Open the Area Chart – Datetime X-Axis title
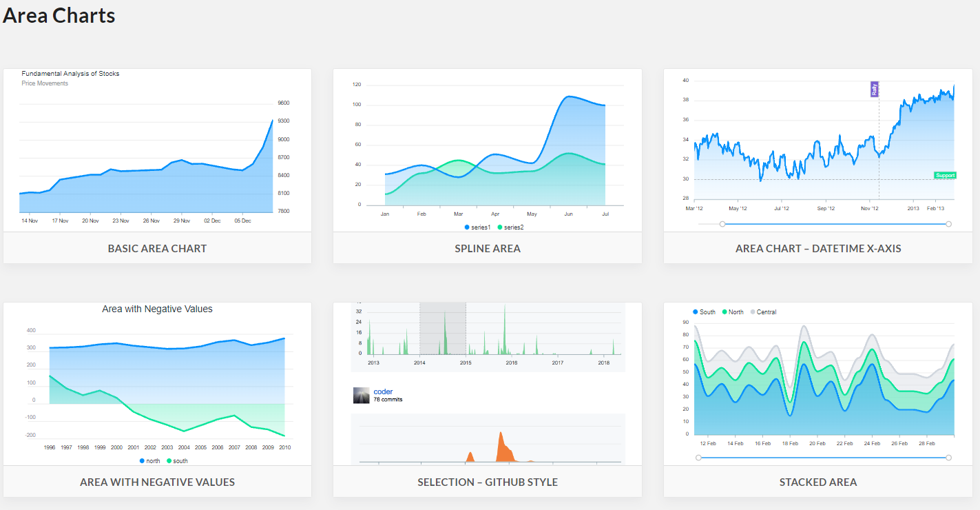The width and height of the screenshot is (980, 510). (x=818, y=248)
